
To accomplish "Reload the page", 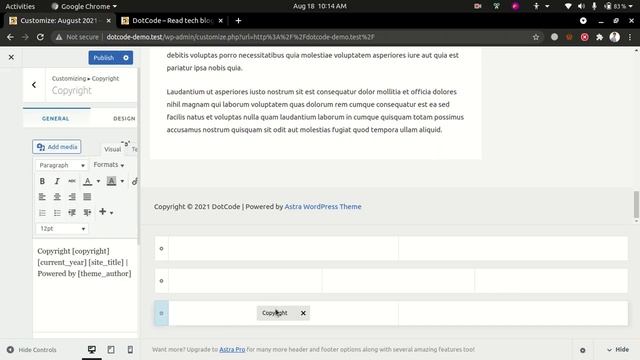I will pyautogui.click(x=40, y=37).
